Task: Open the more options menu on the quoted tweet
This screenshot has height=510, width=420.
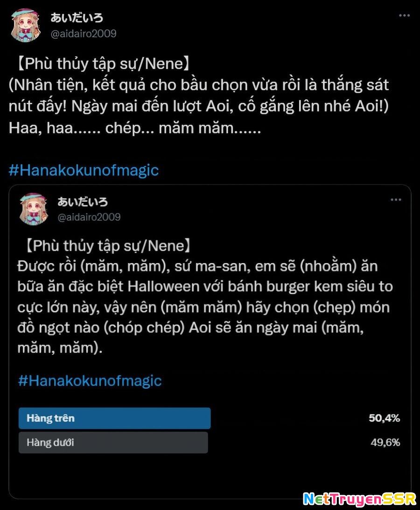Action: click(x=396, y=200)
